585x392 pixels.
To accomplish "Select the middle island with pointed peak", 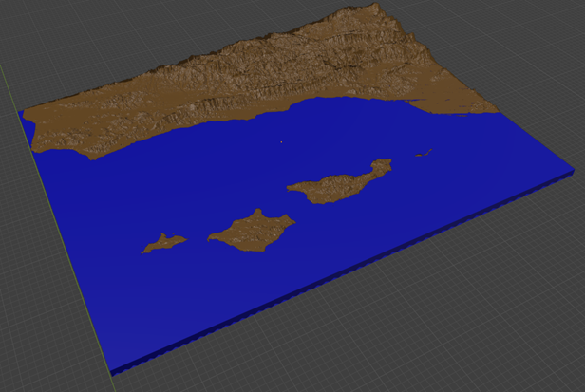I will pos(252,232).
